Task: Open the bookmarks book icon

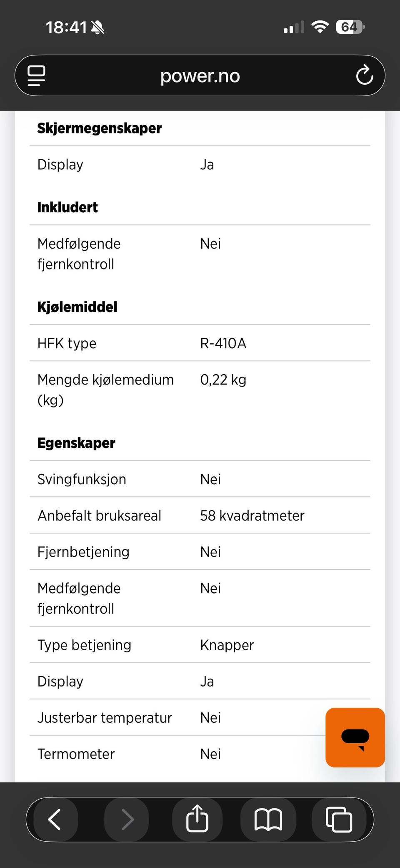Action: click(268, 819)
